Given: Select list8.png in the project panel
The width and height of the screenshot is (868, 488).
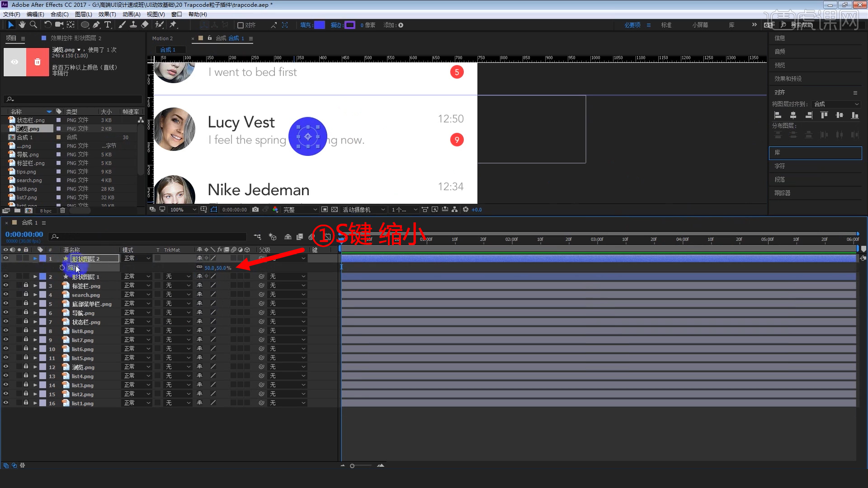Looking at the screenshot, I should click(x=27, y=189).
